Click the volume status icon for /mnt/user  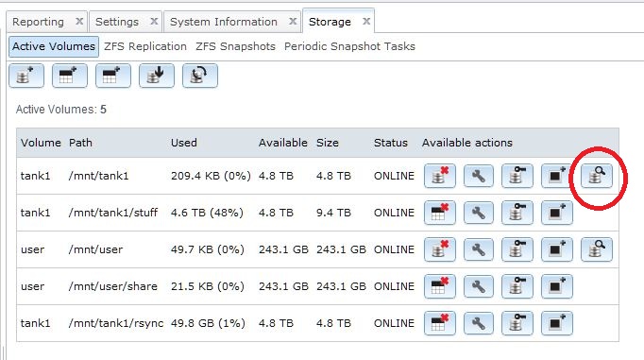click(x=597, y=249)
